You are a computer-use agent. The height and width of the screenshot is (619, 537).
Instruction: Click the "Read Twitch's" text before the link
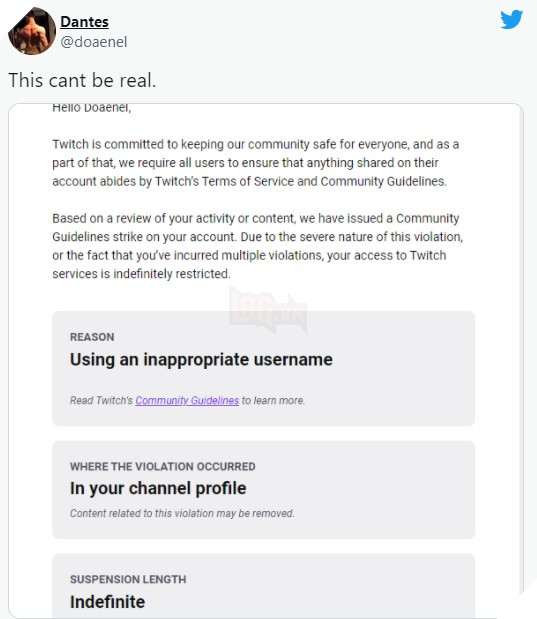101,400
